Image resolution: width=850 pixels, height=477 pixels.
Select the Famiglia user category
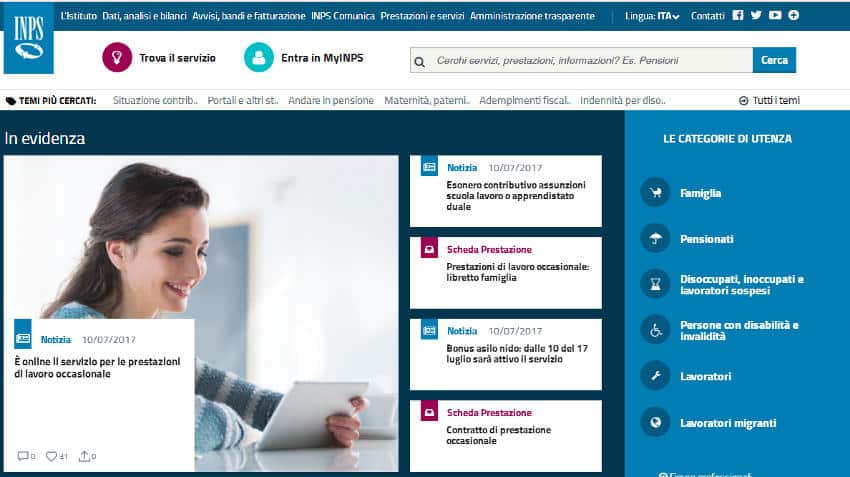pyautogui.click(x=700, y=193)
